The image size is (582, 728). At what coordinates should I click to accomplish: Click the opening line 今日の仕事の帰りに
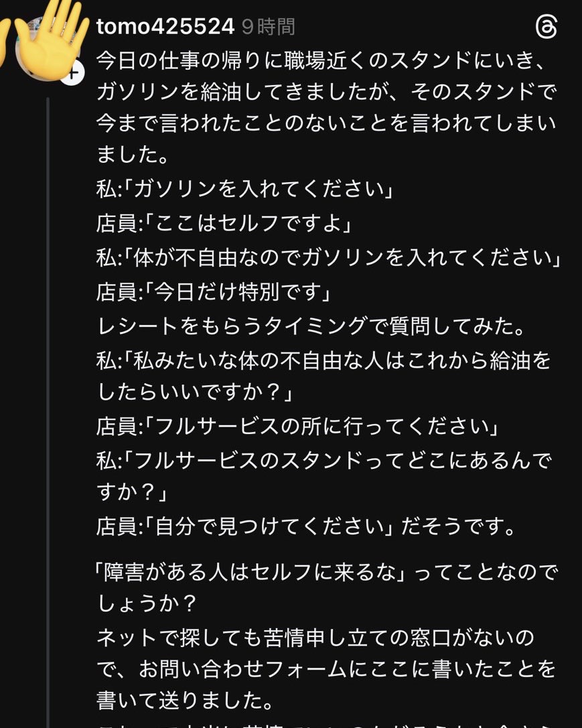tap(321, 61)
